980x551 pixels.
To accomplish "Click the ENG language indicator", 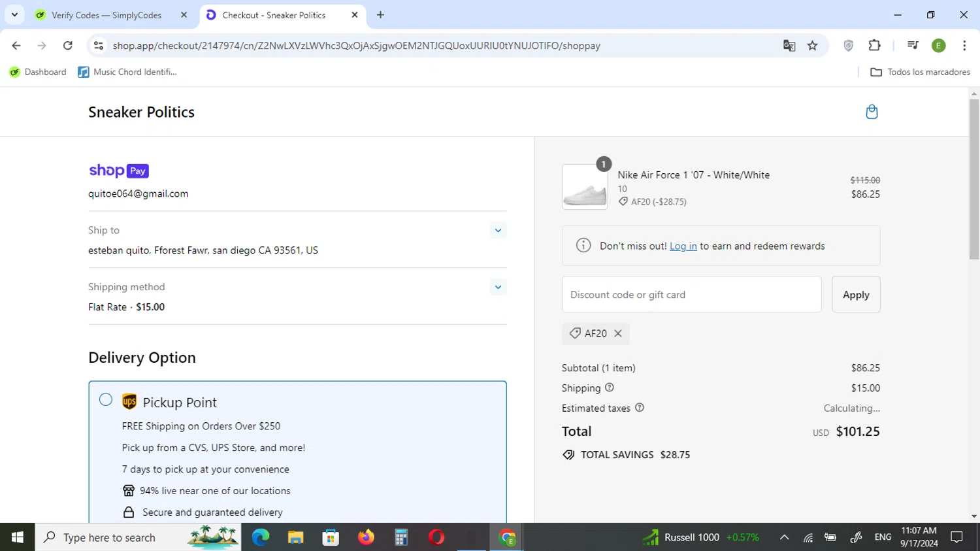I will coord(883,537).
